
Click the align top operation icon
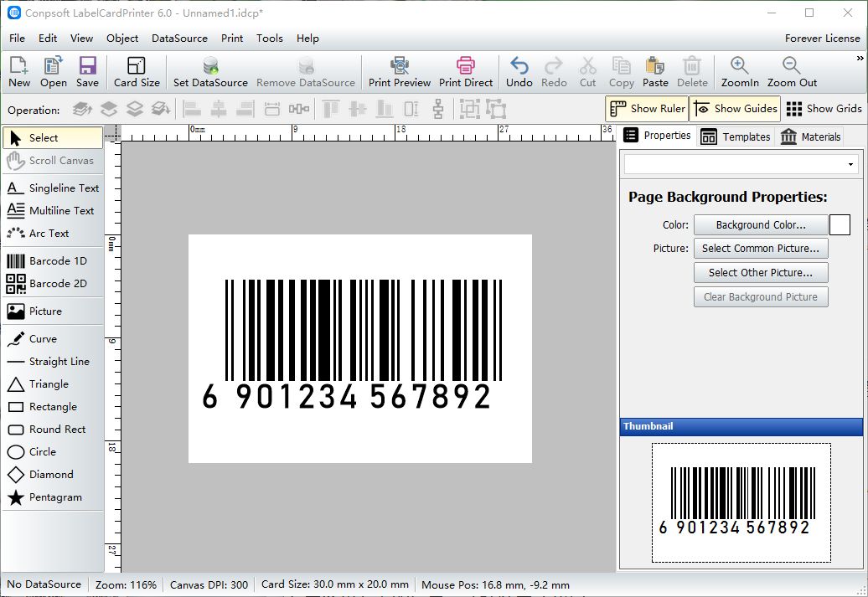pos(330,109)
